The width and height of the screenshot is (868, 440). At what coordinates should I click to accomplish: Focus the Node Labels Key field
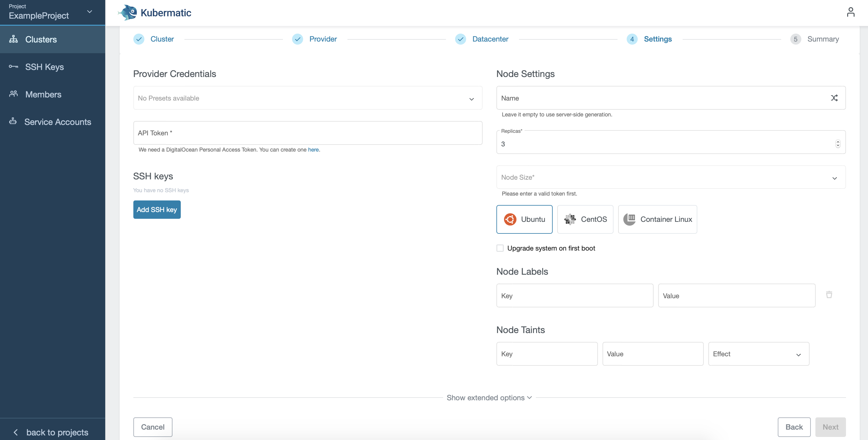coord(575,295)
